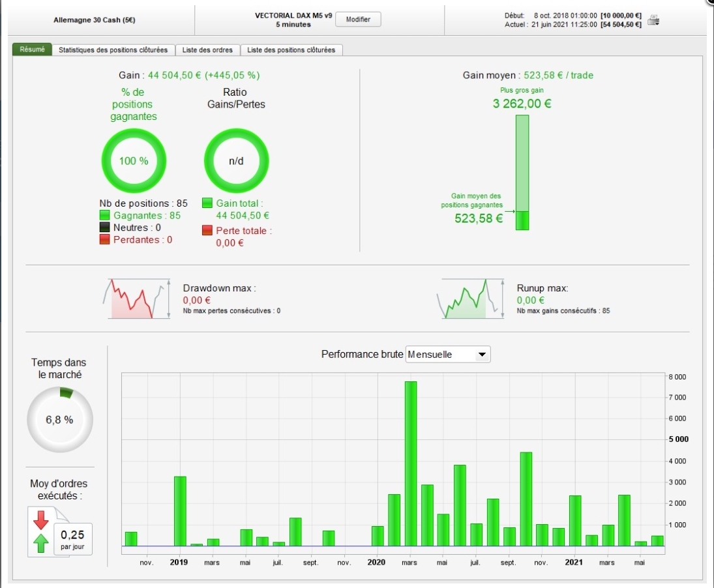
Task: Click the '5 000' axis label
Action: [x=678, y=439]
